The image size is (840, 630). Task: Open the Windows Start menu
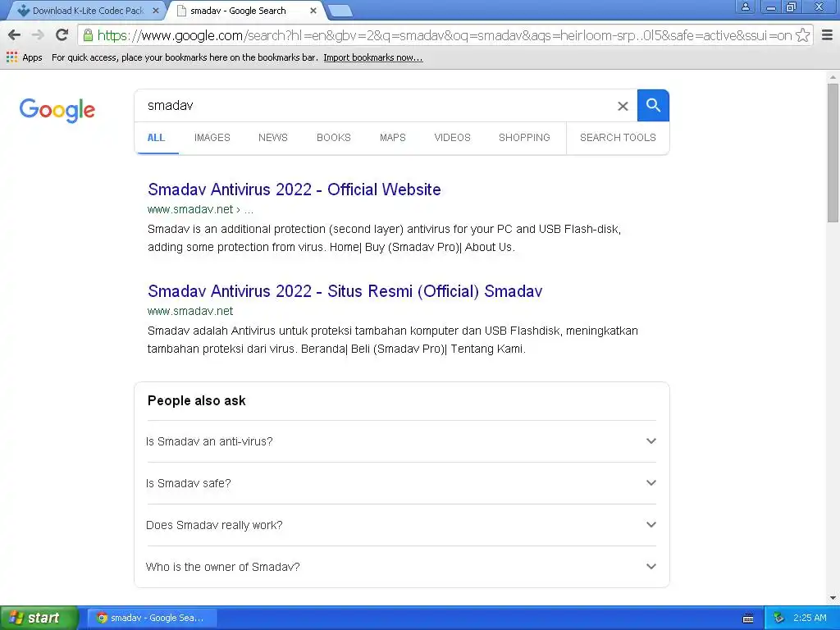click(x=39, y=618)
